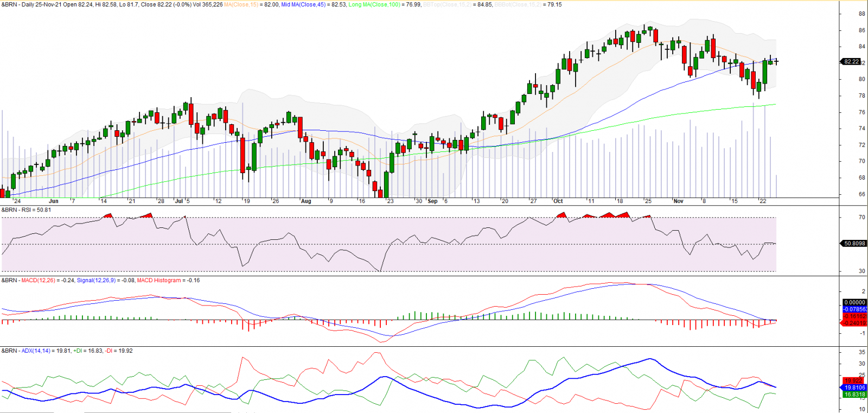Screen dimensions: 868x413
Task: Click the Nov month label on date axis
Action: click(x=679, y=201)
